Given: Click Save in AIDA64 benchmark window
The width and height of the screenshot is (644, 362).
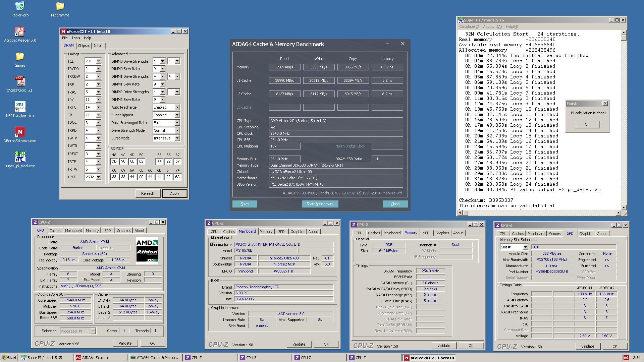Looking at the screenshot, I should 245,204.
